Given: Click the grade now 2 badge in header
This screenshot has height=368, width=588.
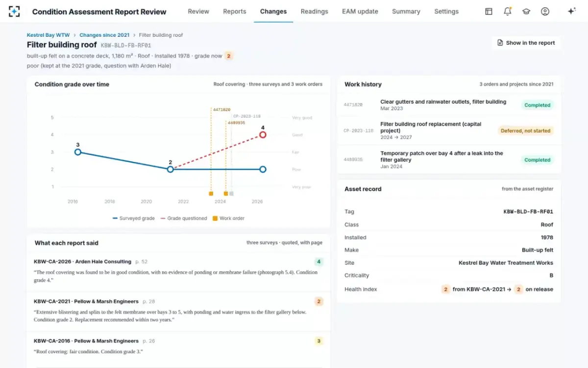Looking at the screenshot, I should tap(229, 56).
